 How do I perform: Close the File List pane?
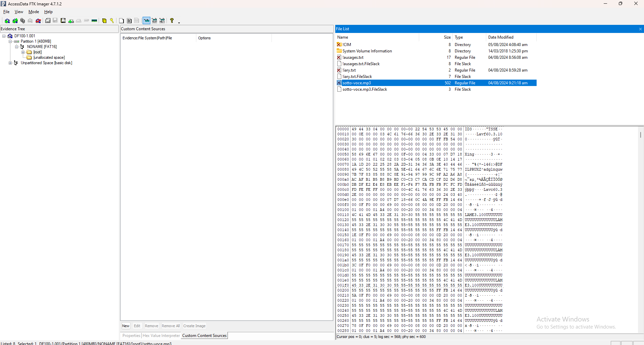(640, 29)
